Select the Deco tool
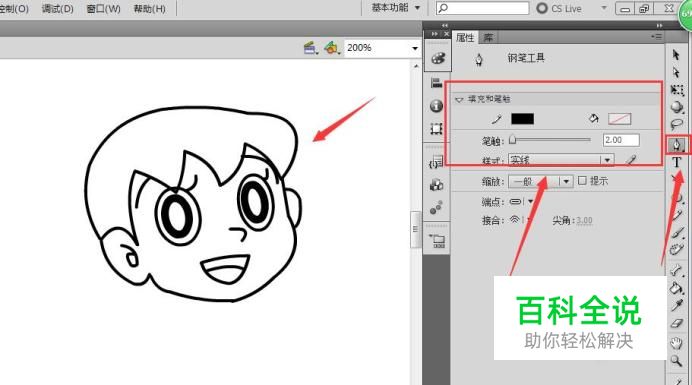This screenshot has width=692, height=385. (677, 250)
